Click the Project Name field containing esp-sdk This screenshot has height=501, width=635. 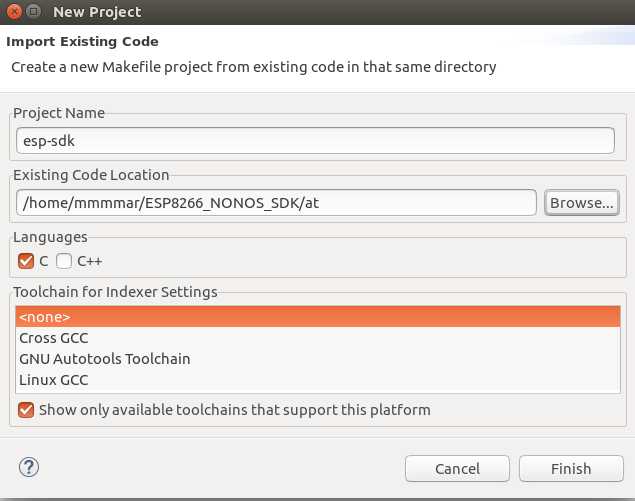click(315, 141)
